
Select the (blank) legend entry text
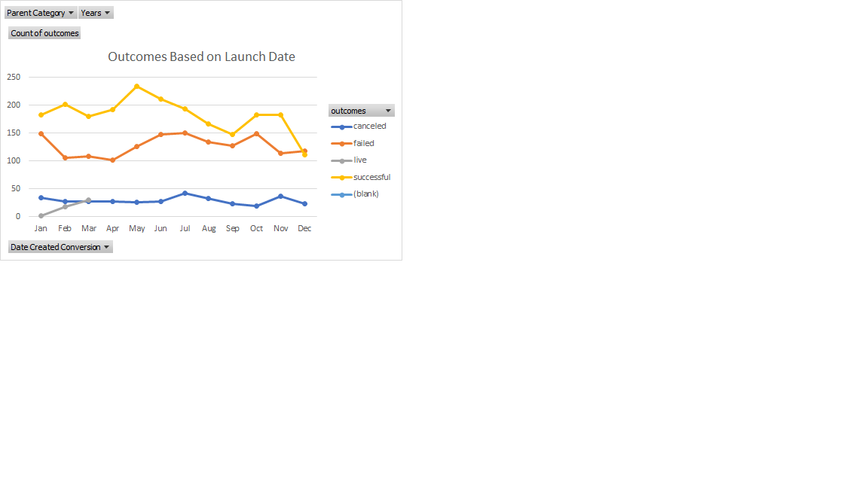366,194
